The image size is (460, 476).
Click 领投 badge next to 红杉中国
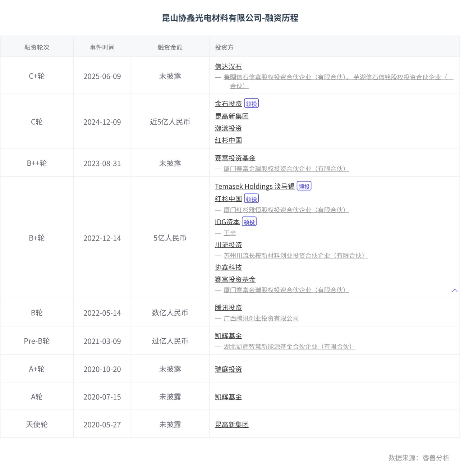pyautogui.click(x=251, y=199)
